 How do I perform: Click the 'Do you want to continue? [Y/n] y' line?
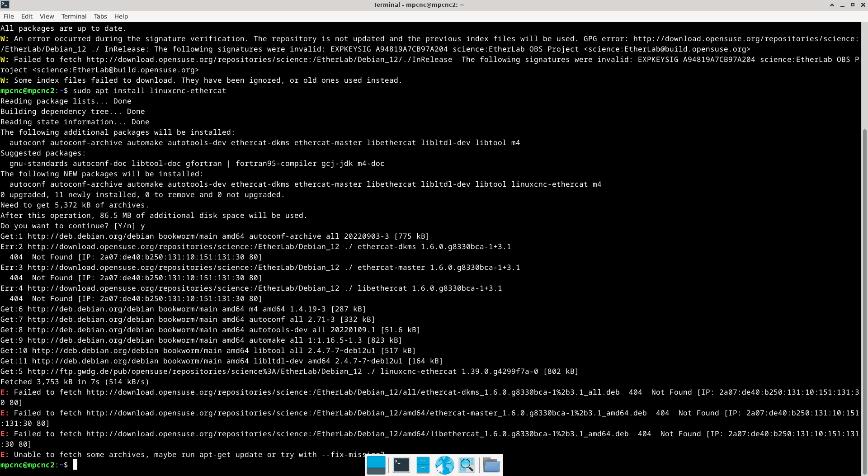tap(72, 226)
